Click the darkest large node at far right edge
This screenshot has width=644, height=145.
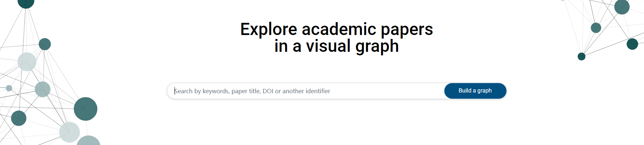click(632, 44)
